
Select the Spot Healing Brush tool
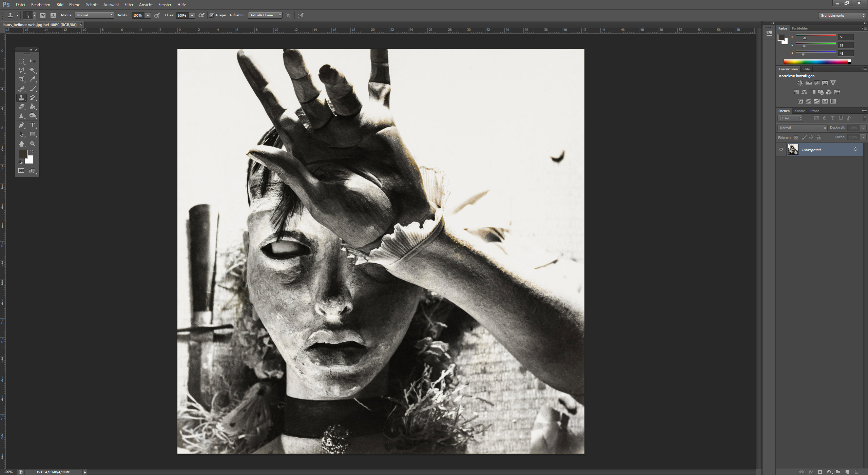[21, 89]
